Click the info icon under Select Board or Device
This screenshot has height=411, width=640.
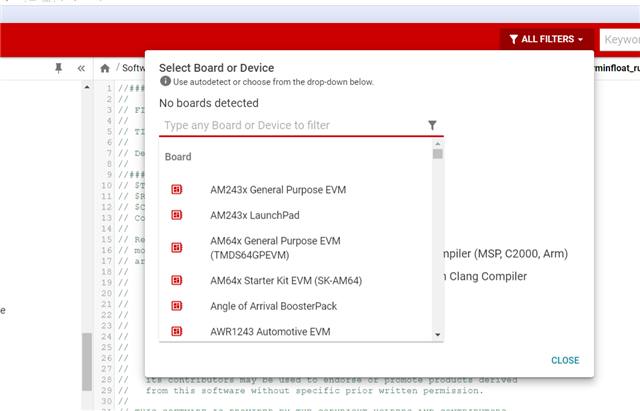[165, 81]
